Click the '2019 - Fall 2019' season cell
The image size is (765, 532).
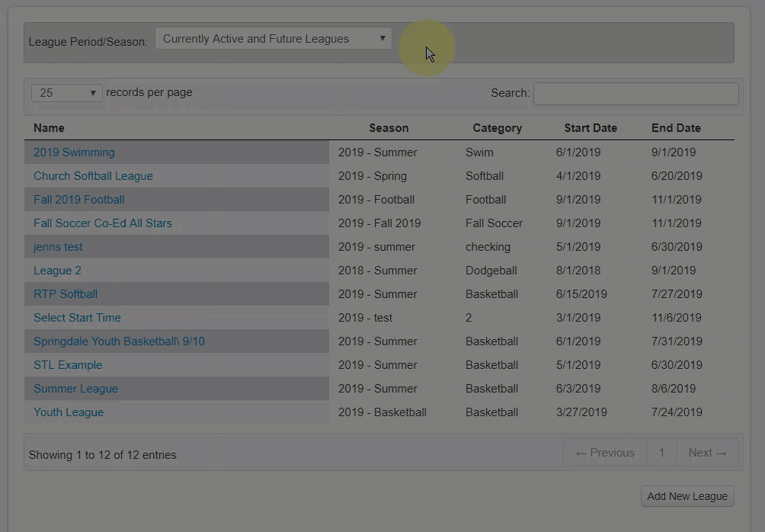tap(379, 223)
